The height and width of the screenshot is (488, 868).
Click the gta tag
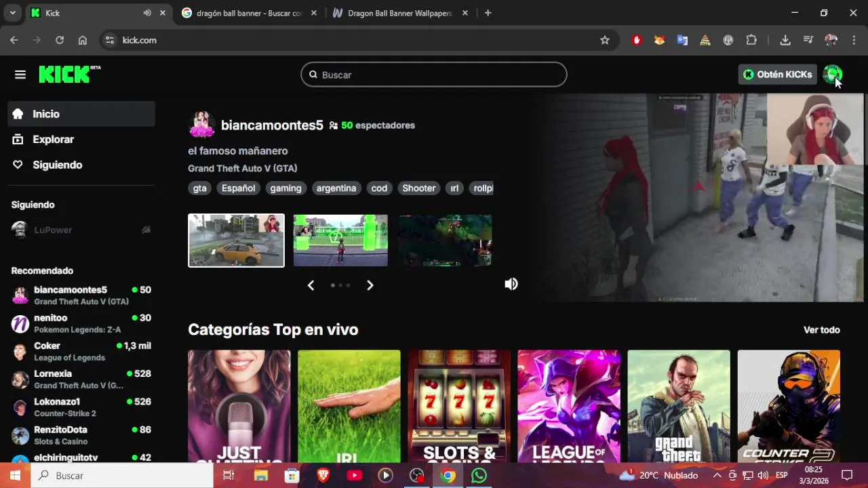(199, 188)
